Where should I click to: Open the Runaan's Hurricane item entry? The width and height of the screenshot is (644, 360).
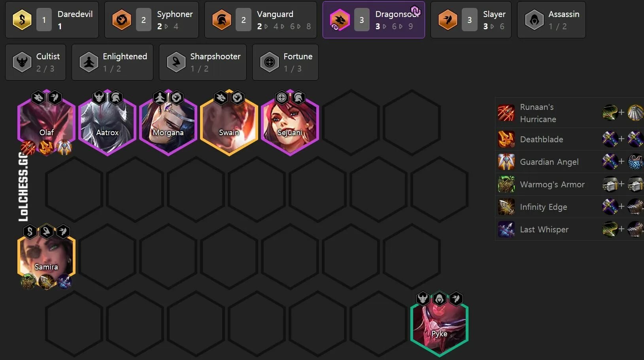click(569, 113)
